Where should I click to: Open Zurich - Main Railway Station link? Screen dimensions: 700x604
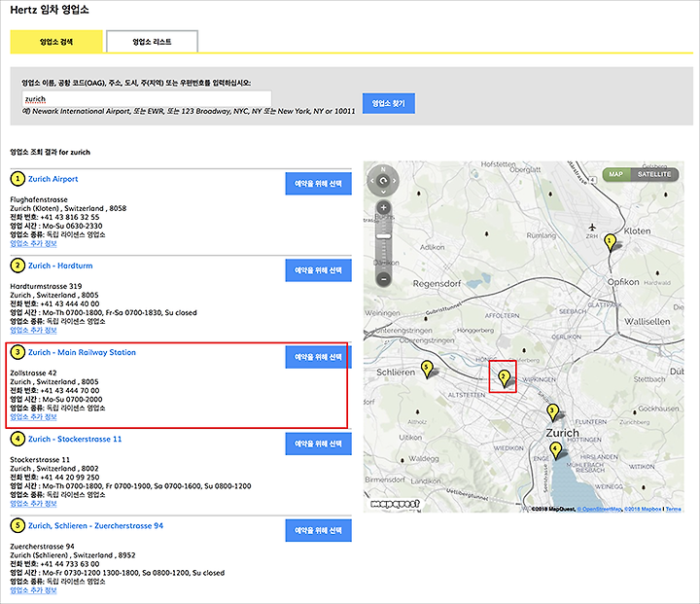coord(82,352)
